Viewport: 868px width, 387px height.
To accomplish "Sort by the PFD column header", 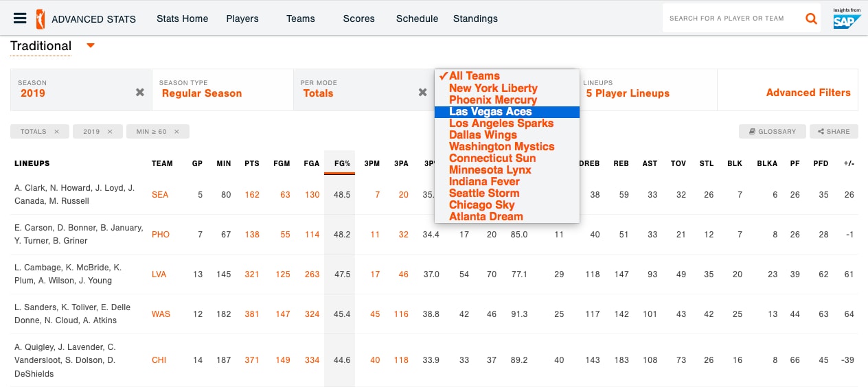I will [x=821, y=163].
